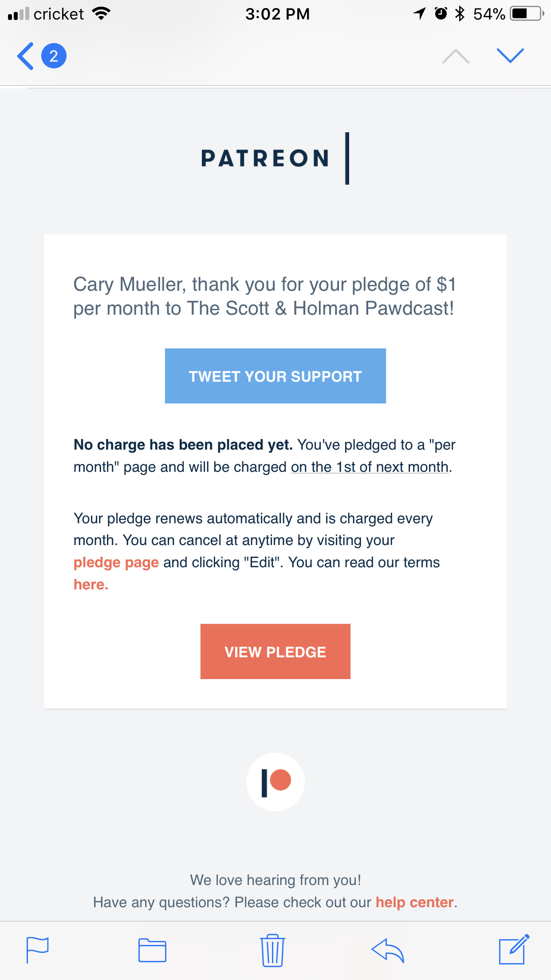Image resolution: width=551 pixels, height=980 pixels.
Task: Tap the back arrow to inbox
Action: pyautogui.click(x=25, y=56)
